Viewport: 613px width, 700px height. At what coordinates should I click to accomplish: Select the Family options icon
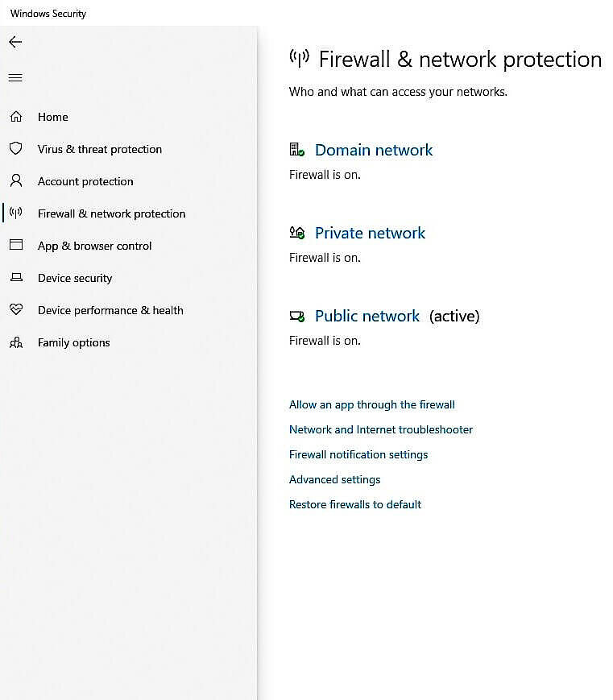pyautogui.click(x=14, y=342)
